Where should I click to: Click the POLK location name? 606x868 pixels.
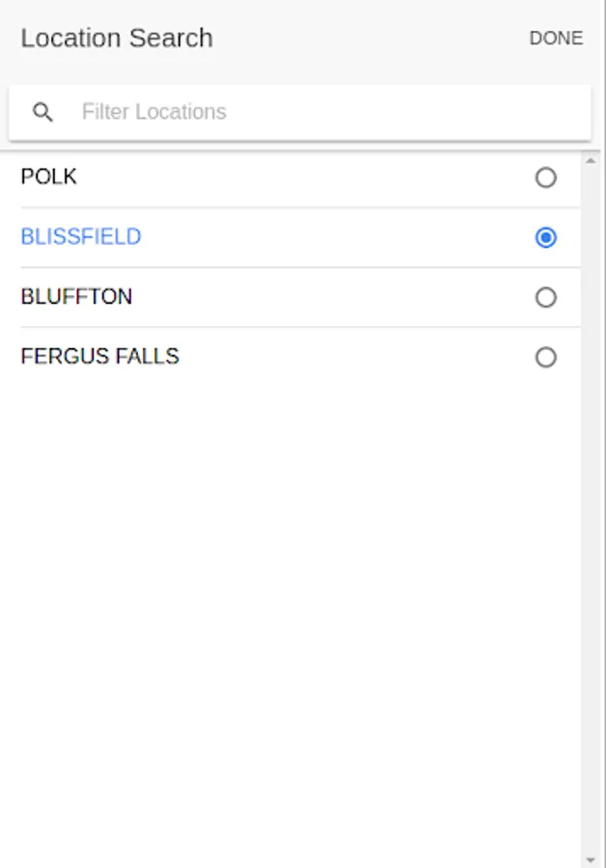pyautogui.click(x=49, y=177)
